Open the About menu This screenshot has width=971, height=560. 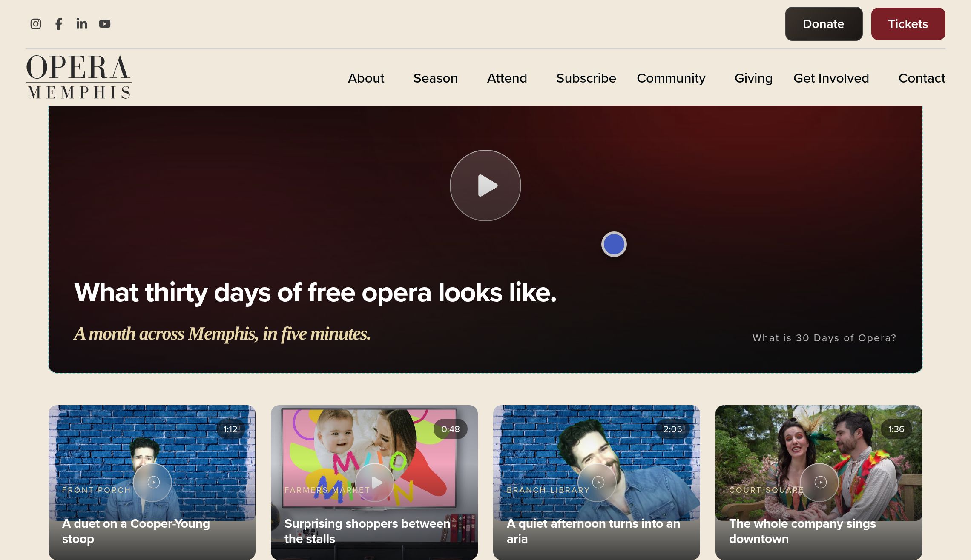pos(366,78)
